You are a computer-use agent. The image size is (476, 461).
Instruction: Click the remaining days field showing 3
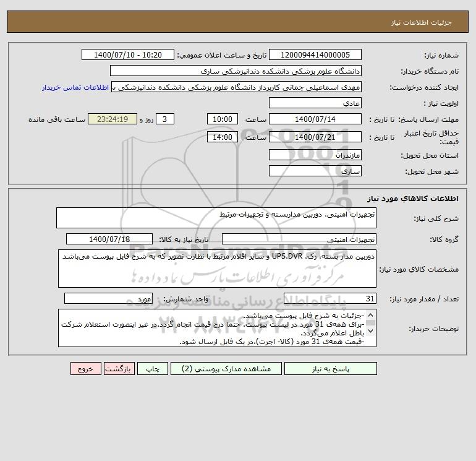(165, 119)
